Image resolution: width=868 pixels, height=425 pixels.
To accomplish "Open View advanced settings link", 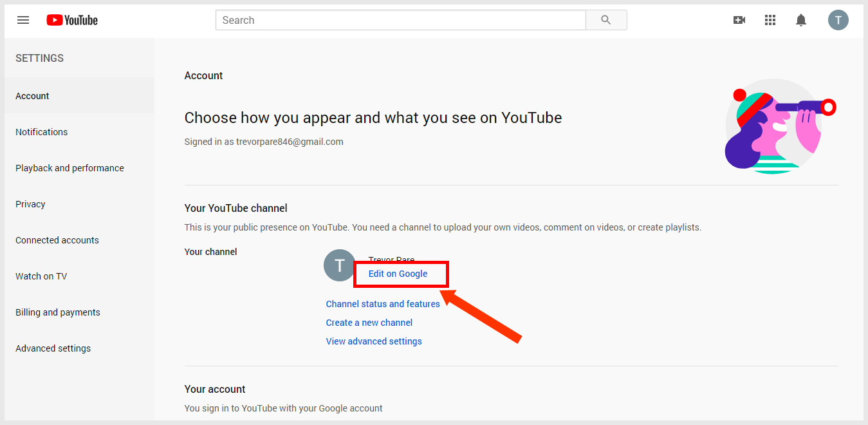I will pyautogui.click(x=374, y=341).
